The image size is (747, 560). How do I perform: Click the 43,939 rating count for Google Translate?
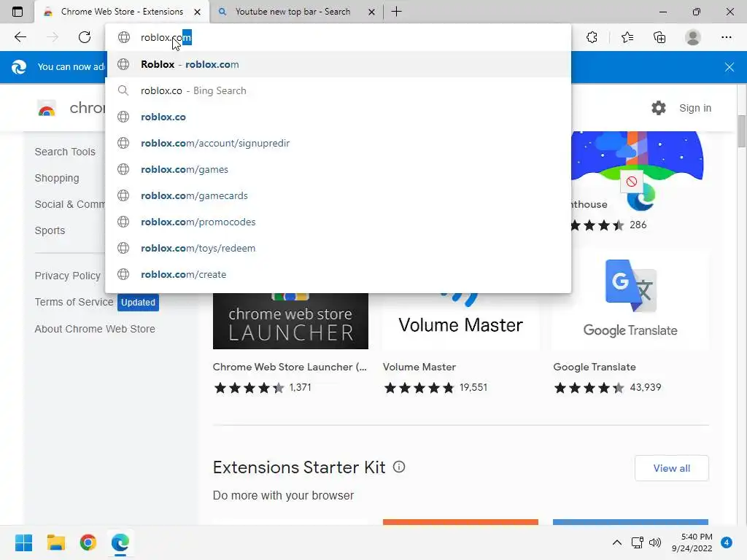tap(645, 387)
